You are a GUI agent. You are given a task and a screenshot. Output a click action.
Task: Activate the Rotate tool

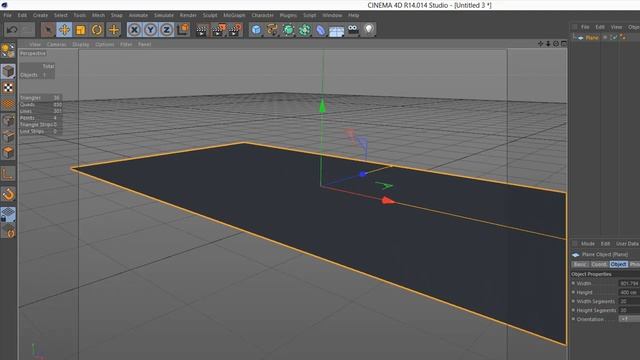pyautogui.click(x=97, y=30)
